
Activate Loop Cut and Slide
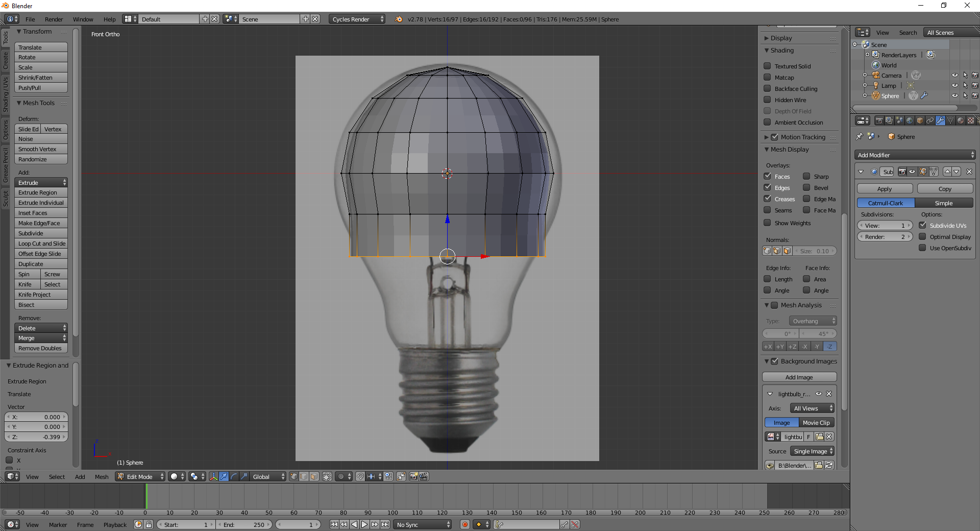pos(41,244)
